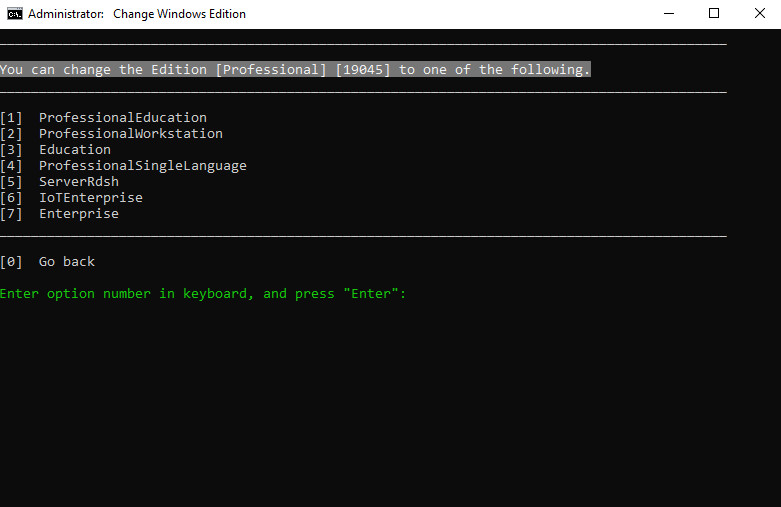Click the ServerRdsh option text
The width and height of the screenshot is (781, 507).
[x=79, y=182]
